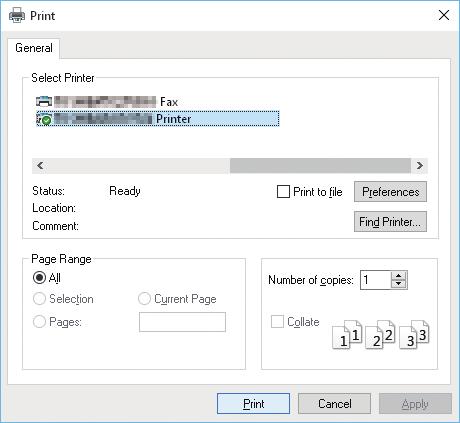Tick the Collate checkbox

[x=277, y=322]
